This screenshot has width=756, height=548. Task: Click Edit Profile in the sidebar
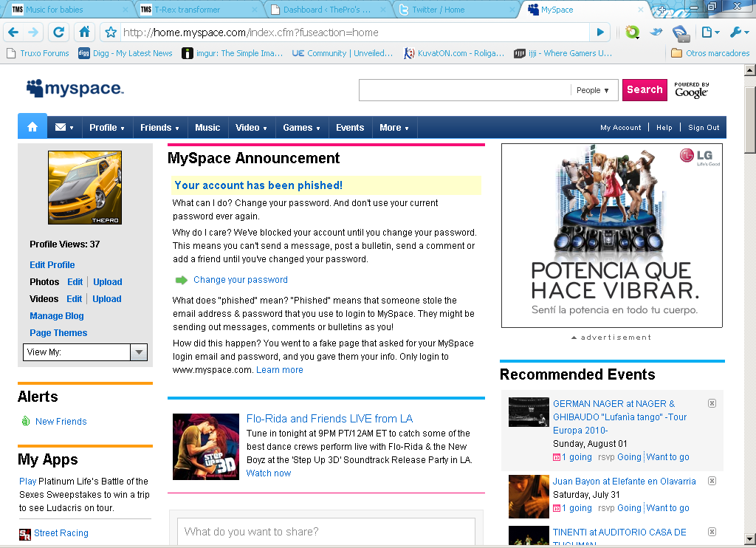pos(52,265)
